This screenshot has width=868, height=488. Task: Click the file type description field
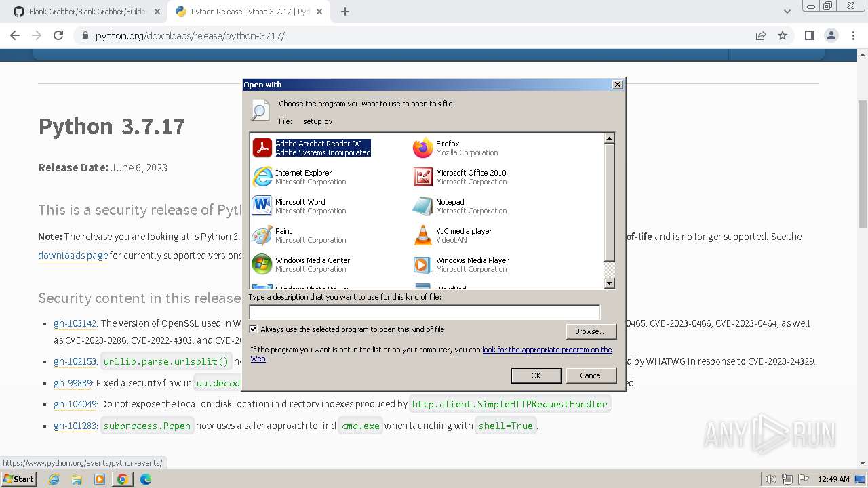tap(425, 312)
